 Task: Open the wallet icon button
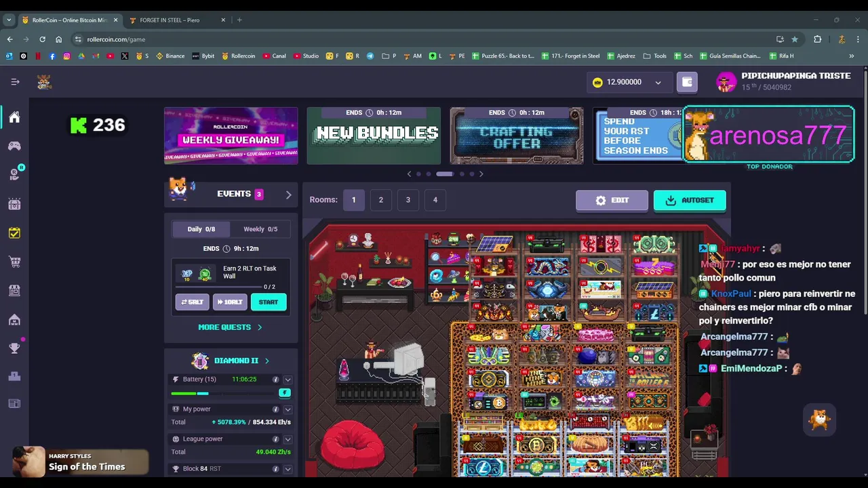tap(687, 82)
